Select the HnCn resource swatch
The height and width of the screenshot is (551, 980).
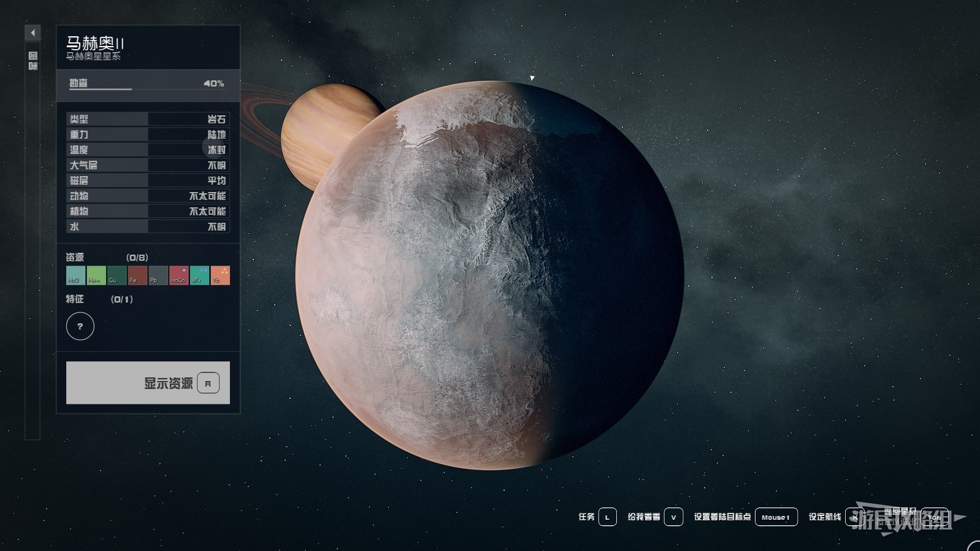(x=178, y=275)
